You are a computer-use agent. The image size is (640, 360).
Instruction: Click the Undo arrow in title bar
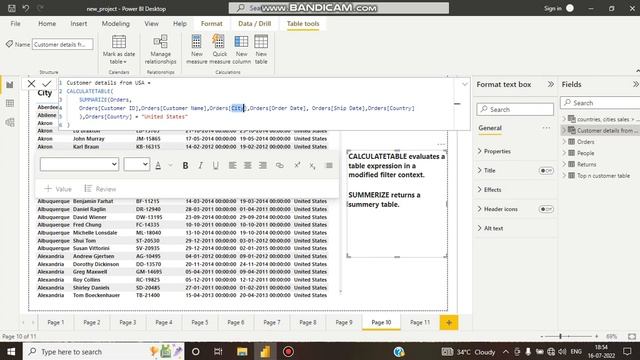click(x=26, y=8)
